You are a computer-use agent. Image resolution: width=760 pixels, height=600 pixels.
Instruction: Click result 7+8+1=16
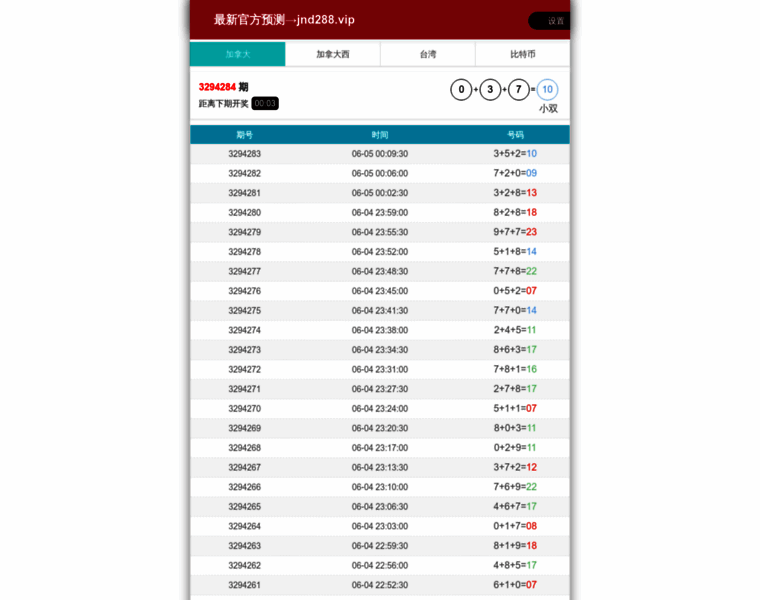pyautogui.click(x=515, y=369)
